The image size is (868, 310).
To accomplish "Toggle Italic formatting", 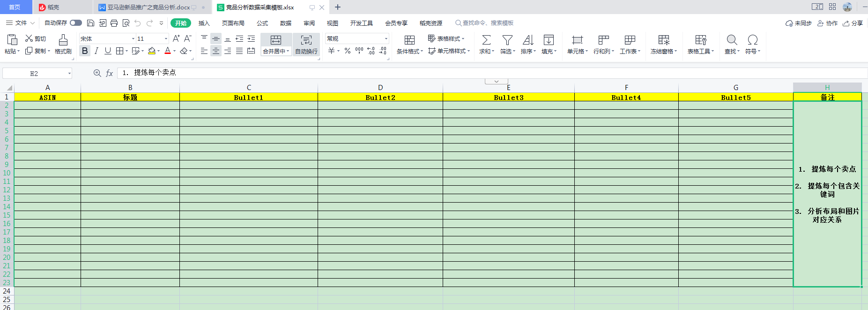I will (96, 51).
